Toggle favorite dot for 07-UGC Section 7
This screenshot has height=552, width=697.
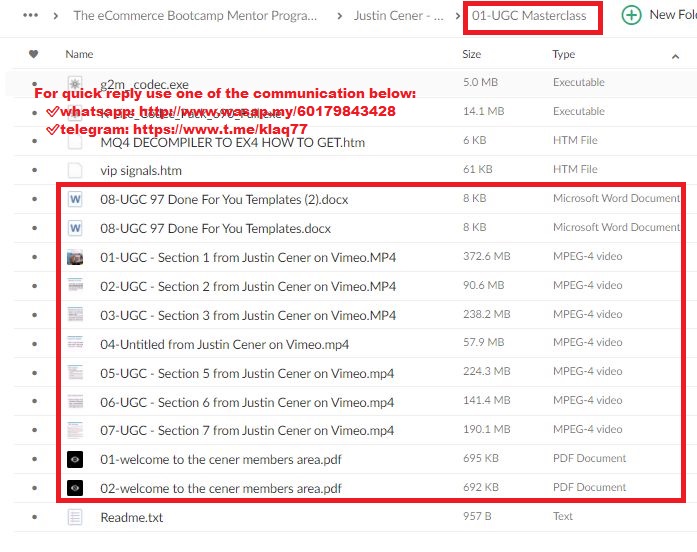[35, 430]
